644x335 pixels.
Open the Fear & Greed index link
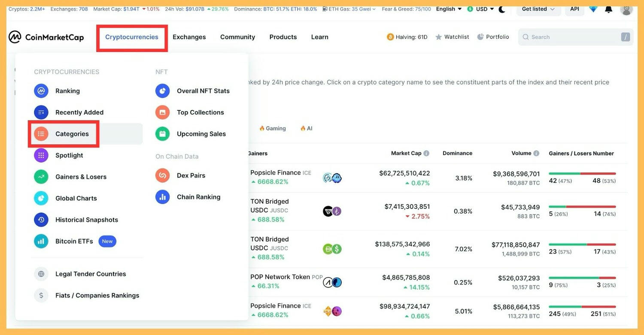point(406,9)
